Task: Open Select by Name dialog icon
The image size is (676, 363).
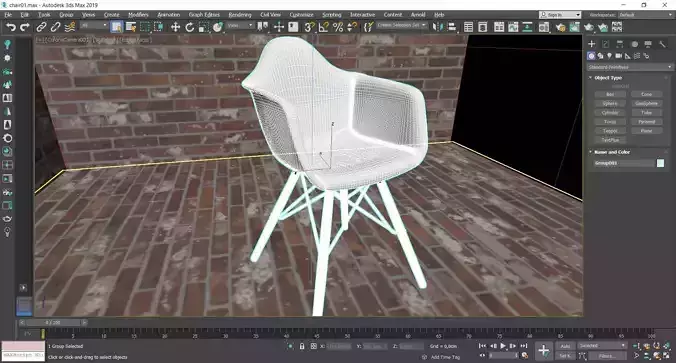Action: click(x=131, y=27)
